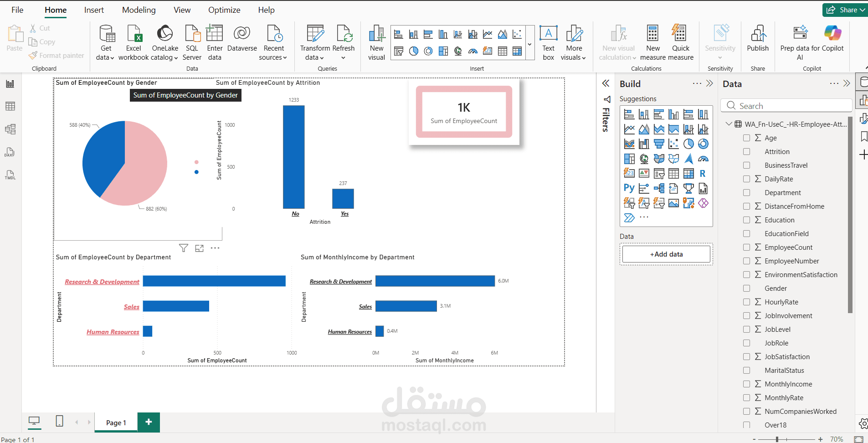Collapse the Data pane chevron
The width and height of the screenshot is (868, 443).
[x=847, y=83]
